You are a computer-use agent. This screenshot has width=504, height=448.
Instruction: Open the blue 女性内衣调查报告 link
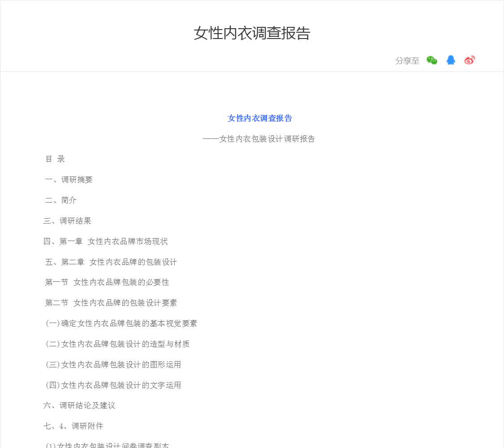tap(259, 118)
